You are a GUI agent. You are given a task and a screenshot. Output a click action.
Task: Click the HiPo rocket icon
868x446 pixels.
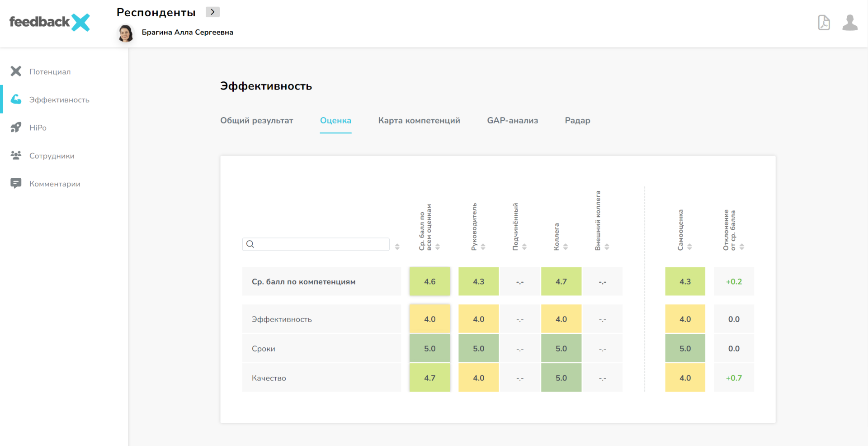pos(16,128)
